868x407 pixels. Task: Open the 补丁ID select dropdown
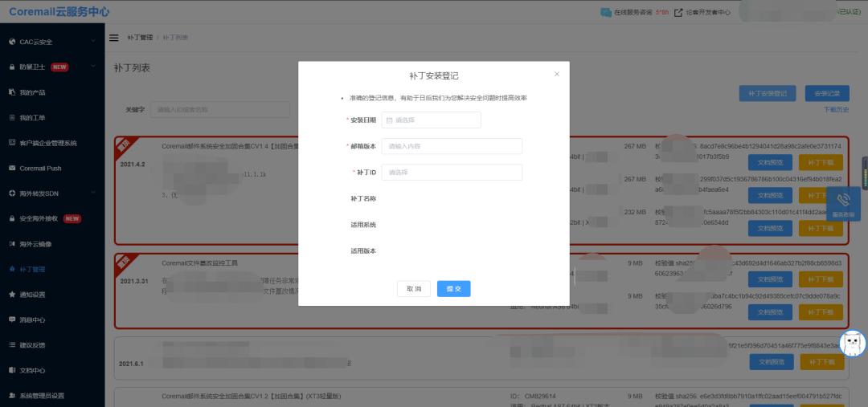coord(452,173)
